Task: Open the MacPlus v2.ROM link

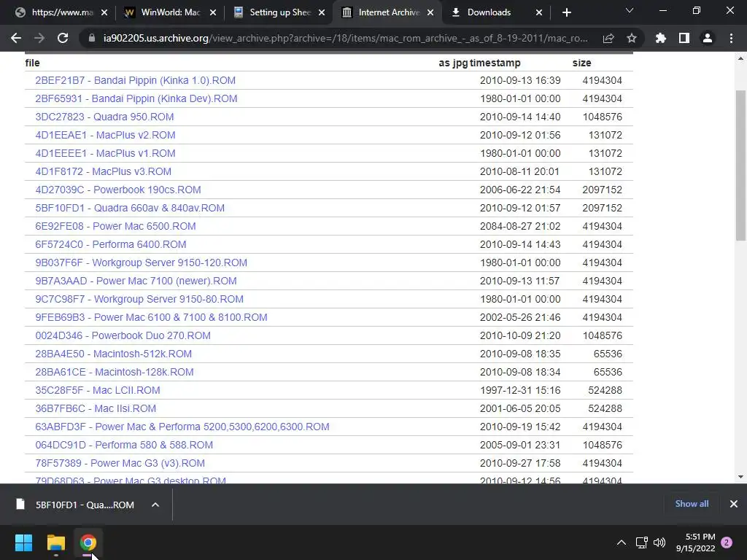Action: [105, 135]
